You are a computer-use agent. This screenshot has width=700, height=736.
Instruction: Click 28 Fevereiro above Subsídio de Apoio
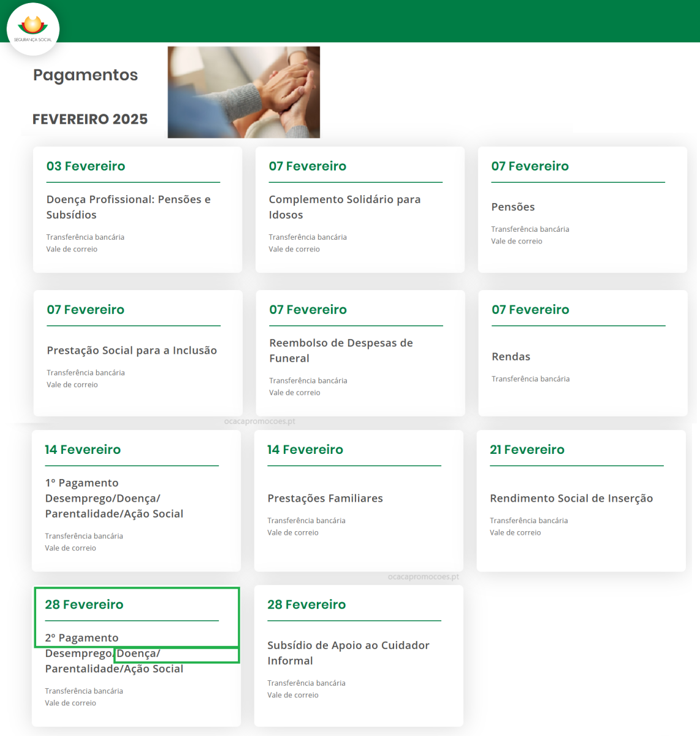pyautogui.click(x=306, y=605)
